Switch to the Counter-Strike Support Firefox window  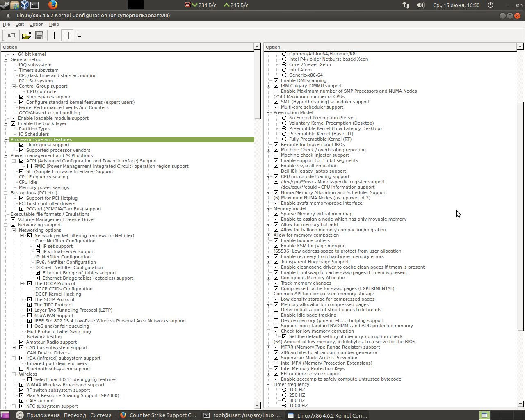tap(158, 415)
